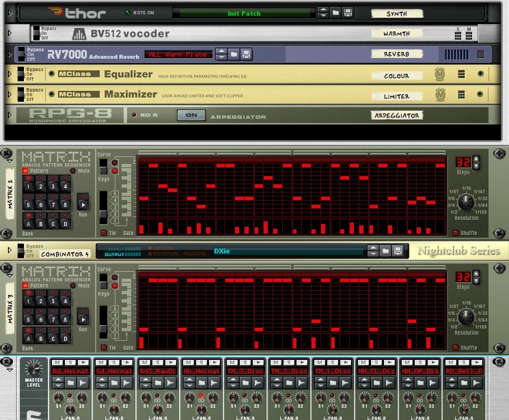Open waveform editor for Bd_Heimat channel
Screen dimensions: 509x420
click(83, 383)
